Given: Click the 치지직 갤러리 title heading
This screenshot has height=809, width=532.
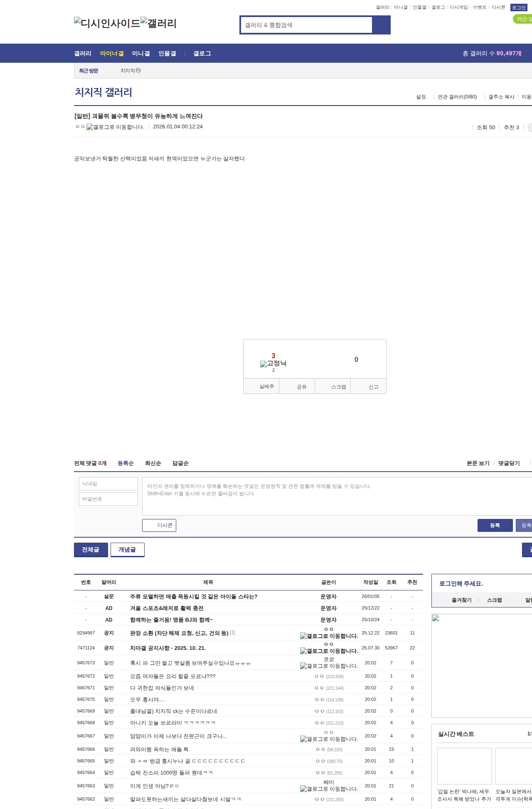Looking at the screenshot, I should tap(103, 92).
